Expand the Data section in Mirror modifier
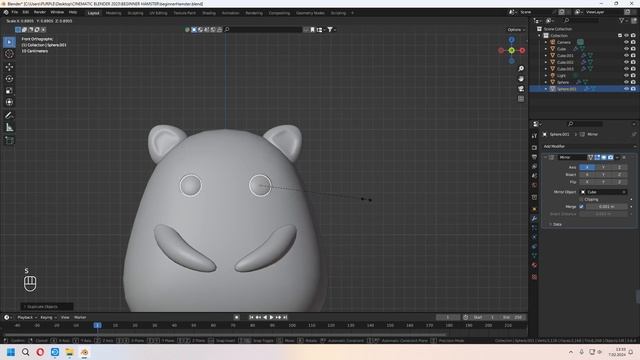The width and height of the screenshot is (640, 360). [556, 224]
